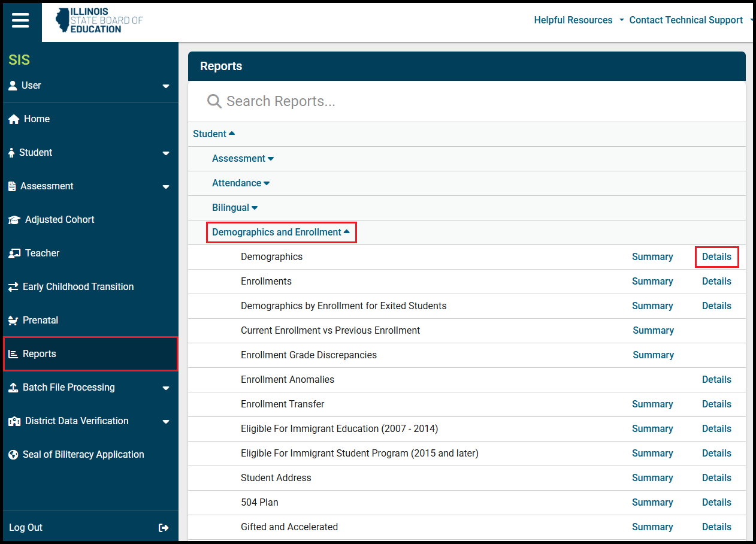Expand the Batch File Processing submenu
The image size is (756, 544).
click(166, 388)
